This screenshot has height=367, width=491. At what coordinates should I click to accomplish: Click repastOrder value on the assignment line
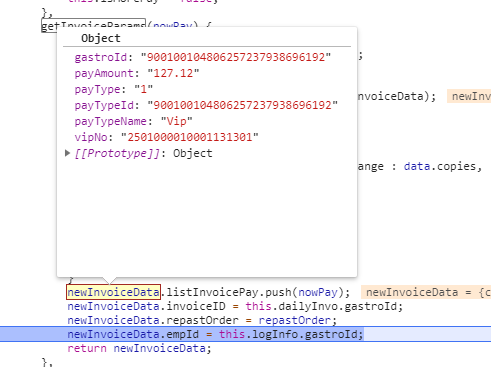[294, 320]
